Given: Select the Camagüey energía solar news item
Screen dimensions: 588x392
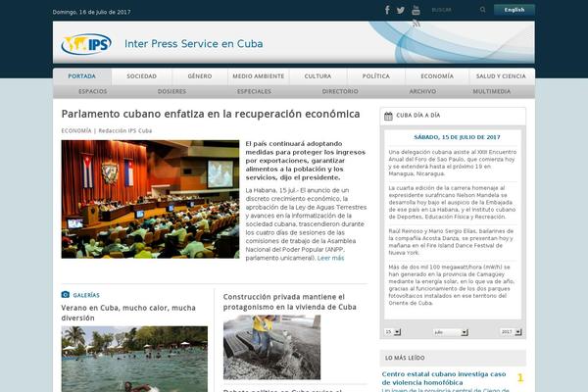Looking at the screenshot, I should (x=453, y=285).
